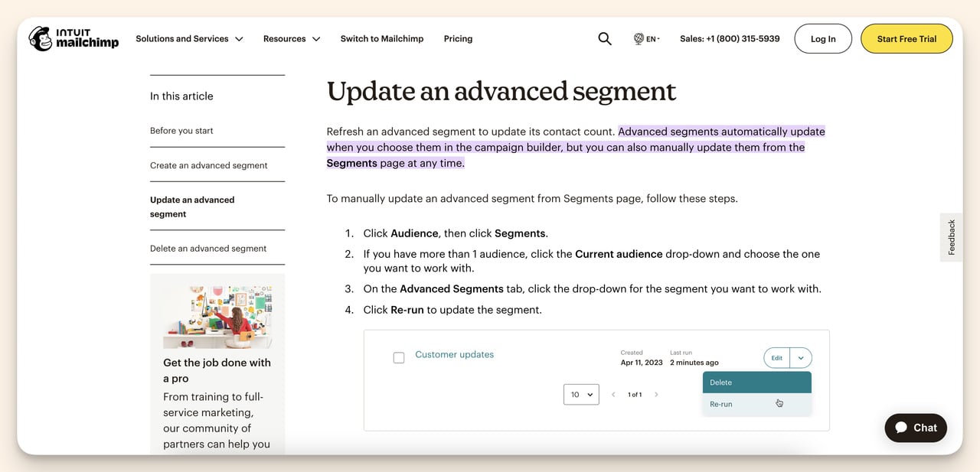The width and height of the screenshot is (980, 472).
Task: Click the In this article label
Action: coord(181,96)
